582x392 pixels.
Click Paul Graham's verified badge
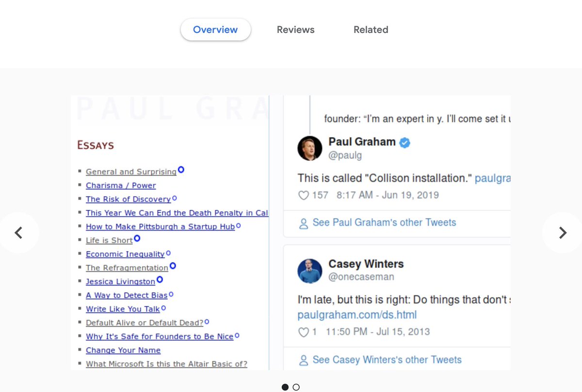[x=404, y=142]
